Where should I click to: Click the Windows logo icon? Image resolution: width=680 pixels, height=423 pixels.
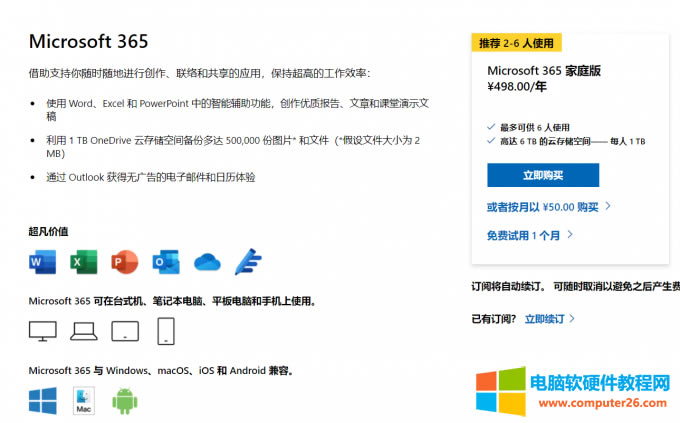click(x=43, y=400)
